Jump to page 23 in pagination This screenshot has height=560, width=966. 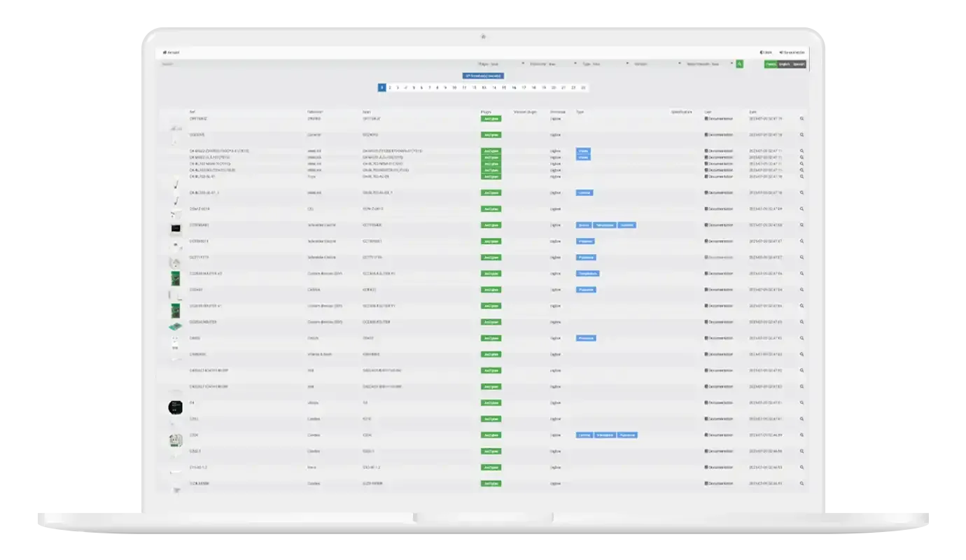tap(583, 87)
